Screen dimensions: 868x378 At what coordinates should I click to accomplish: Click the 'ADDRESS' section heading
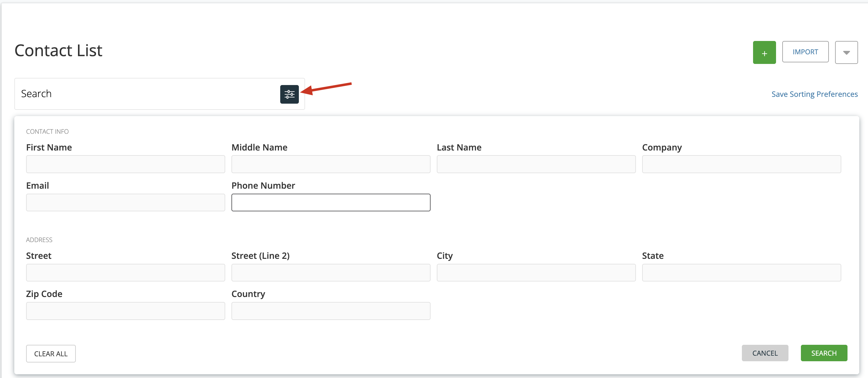coord(39,240)
